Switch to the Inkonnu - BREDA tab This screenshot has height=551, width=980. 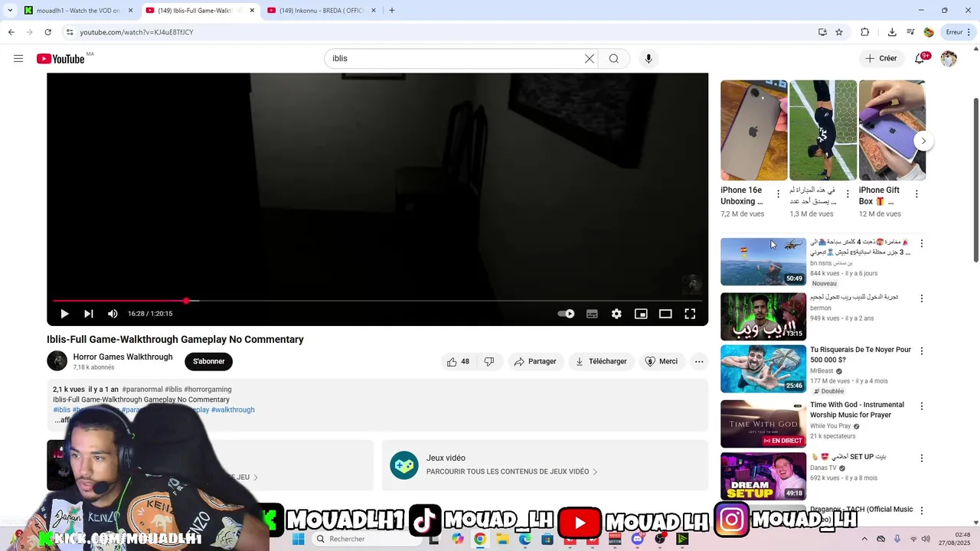pyautogui.click(x=320, y=11)
